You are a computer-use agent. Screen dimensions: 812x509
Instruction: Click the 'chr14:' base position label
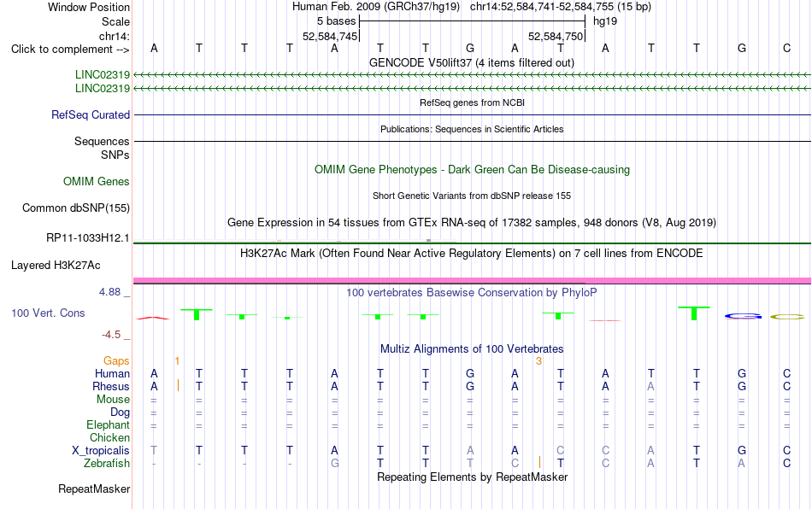(115, 36)
